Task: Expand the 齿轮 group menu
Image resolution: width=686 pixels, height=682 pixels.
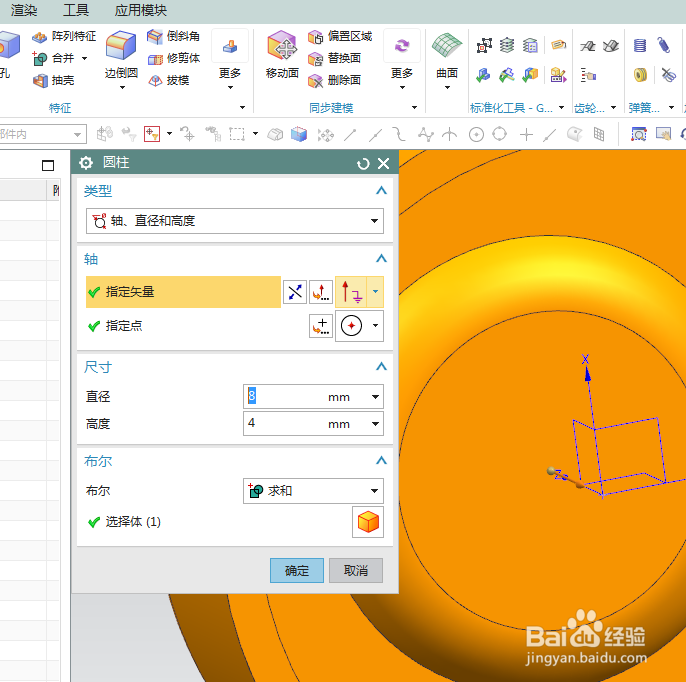Action: (613, 108)
